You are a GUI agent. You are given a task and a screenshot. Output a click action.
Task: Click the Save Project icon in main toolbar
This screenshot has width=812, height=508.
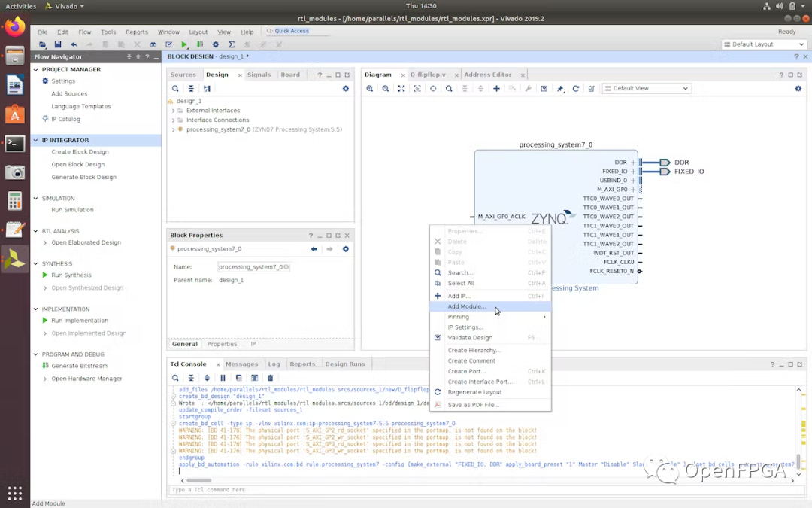click(x=58, y=45)
